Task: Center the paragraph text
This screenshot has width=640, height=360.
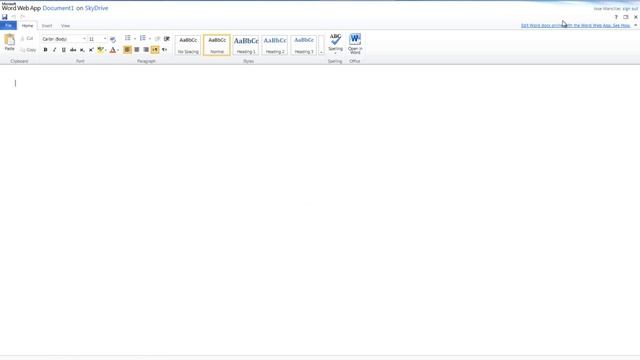Action: pyautogui.click(x=137, y=50)
